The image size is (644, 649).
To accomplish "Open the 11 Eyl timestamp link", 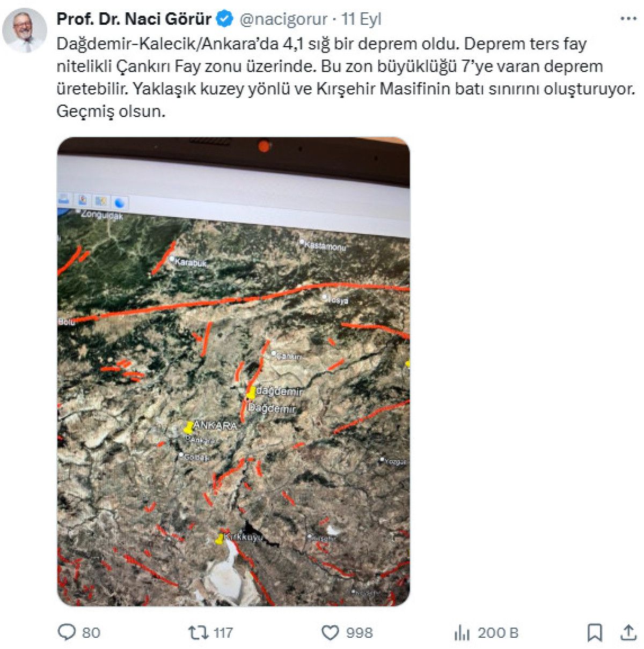I will point(361,19).
